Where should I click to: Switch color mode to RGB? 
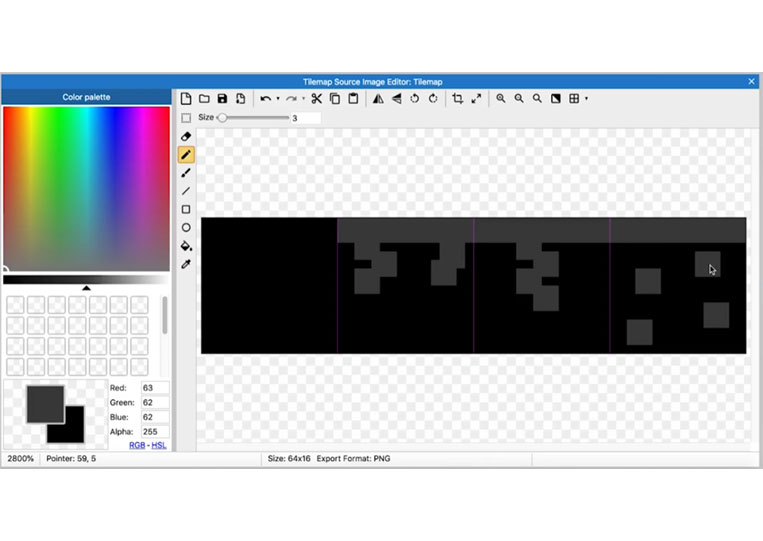coord(137,445)
